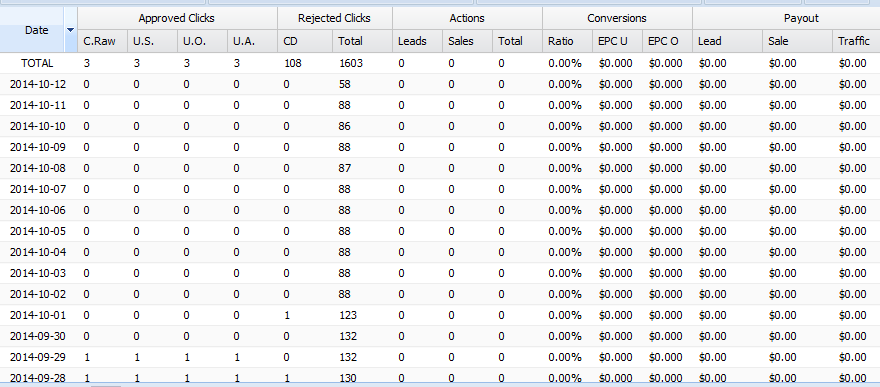Select the Approved Clicks group header
Image resolution: width=880 pixels, height=387 pixels.
coord(177,18)
